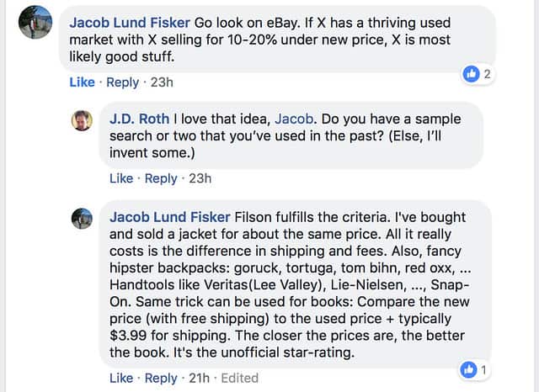539x392 pixels.
Task: Like the Filson reply by Jacob
Action: pyautogui.click(x=121, y=379)
